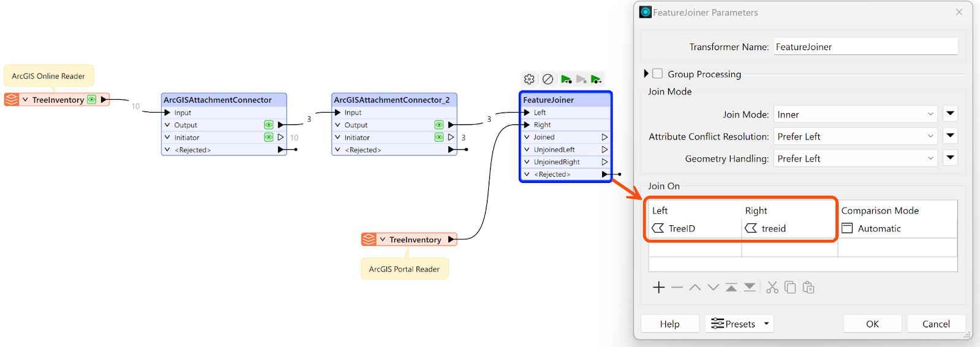Viewport: 980px width, 347px height.
Task: Expand the lower TreeInventory Portal reader chevron
Action: pyautogui.click(x=383, y=239)
